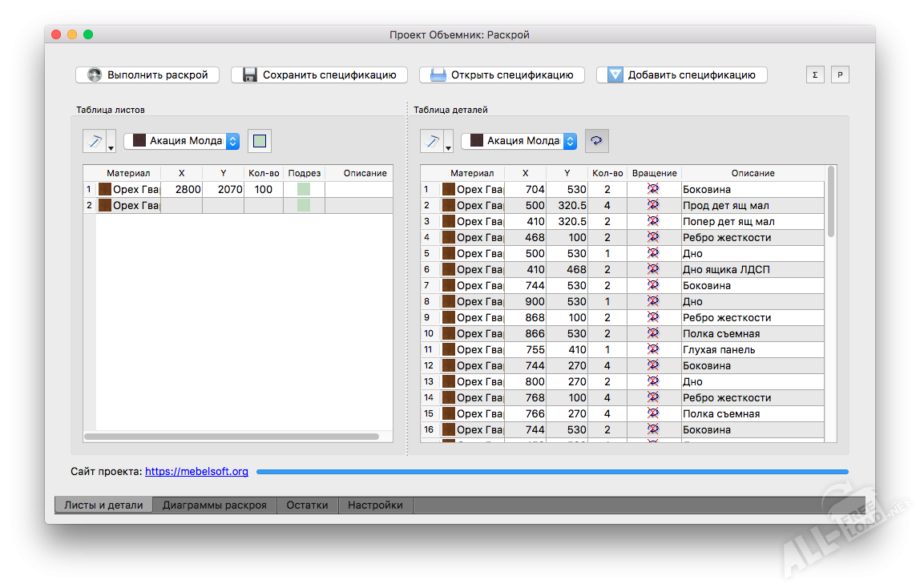The image size is (920, 588).
Task: Click the Выполнить раскрой button
Action: point(147,75)
